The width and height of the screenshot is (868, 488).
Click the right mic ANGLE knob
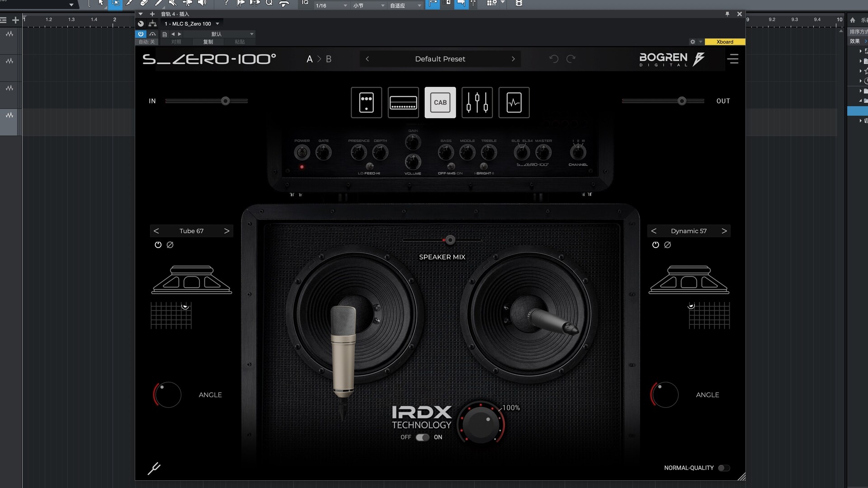(x=665, y=395)
